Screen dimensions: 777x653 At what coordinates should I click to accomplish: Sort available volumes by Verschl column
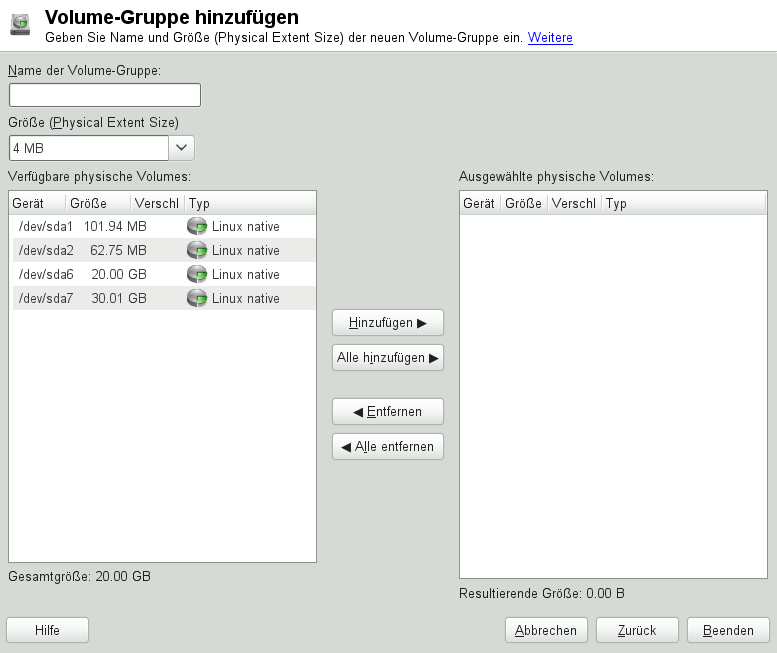click(158, 203)
